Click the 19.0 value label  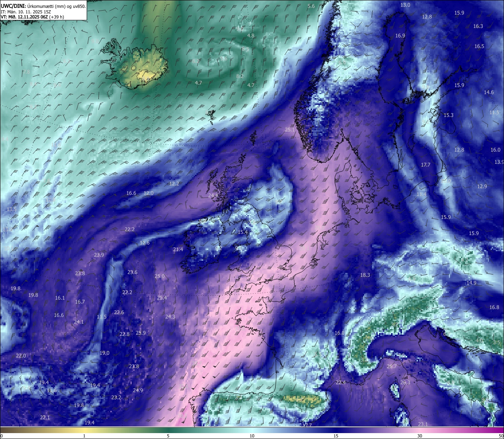coord(104,353)
